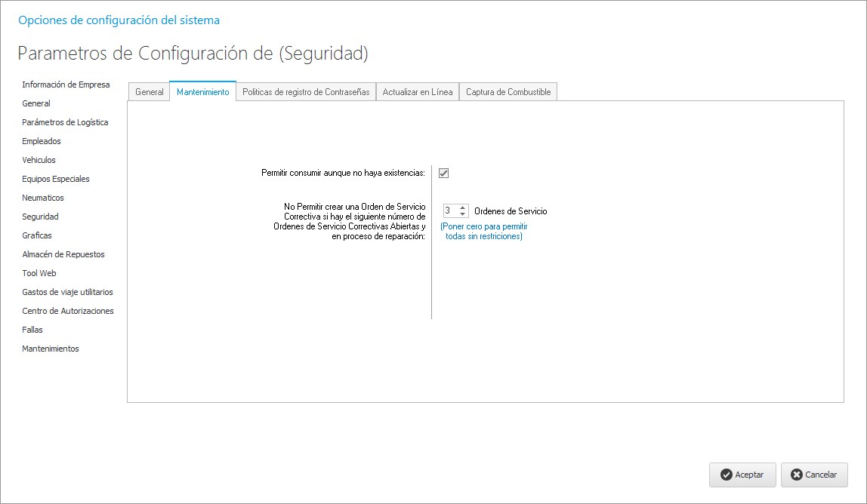The height and width of the screenshot is (504, 867).
Task: Toggle 'Permitir consumir aunque no haya existencias' checkbox
Action: point(444,174)
